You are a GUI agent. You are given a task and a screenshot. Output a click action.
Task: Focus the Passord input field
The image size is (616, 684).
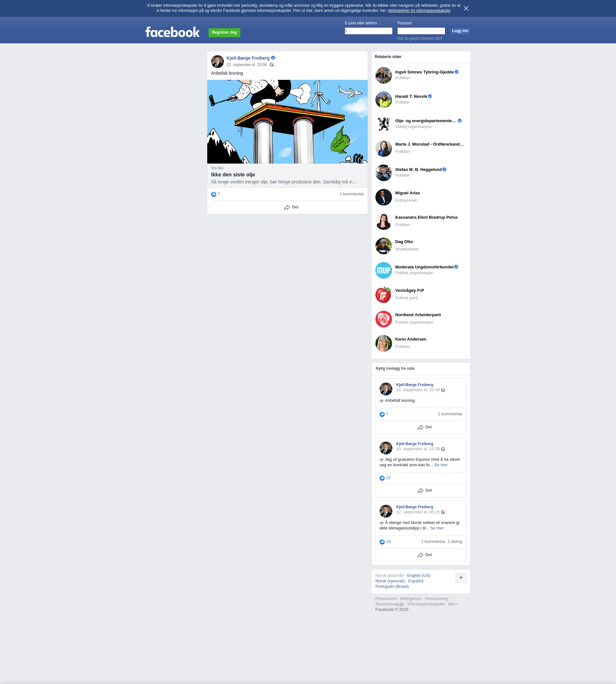point(421,31)
